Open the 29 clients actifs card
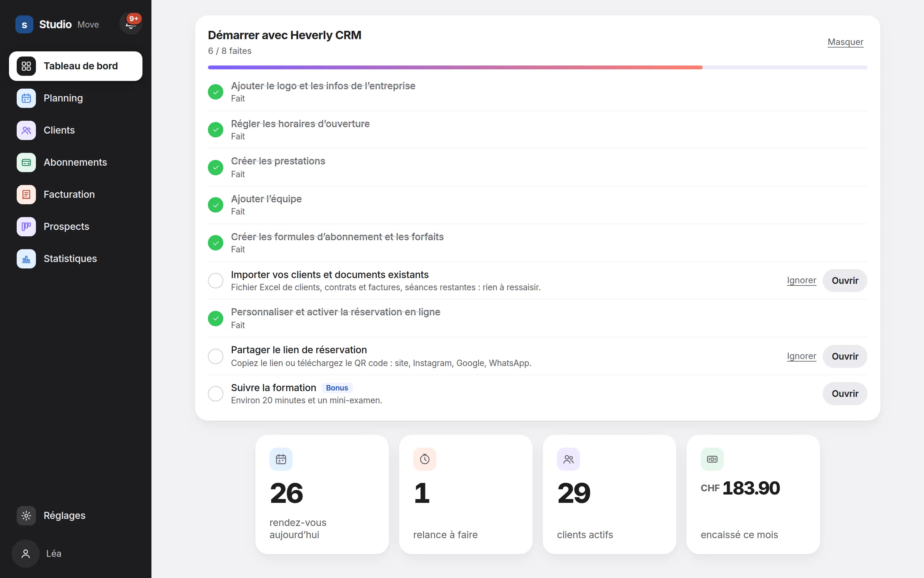 coord(609,494)
